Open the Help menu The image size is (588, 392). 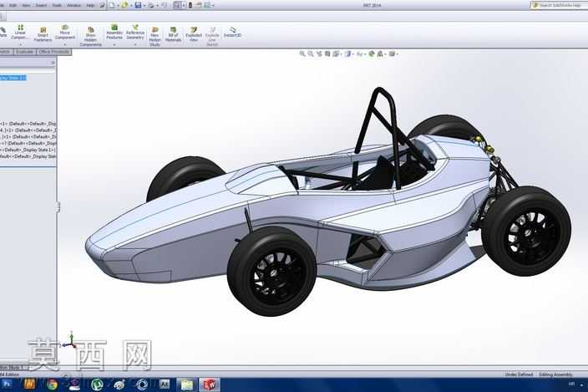pos(90,5)
